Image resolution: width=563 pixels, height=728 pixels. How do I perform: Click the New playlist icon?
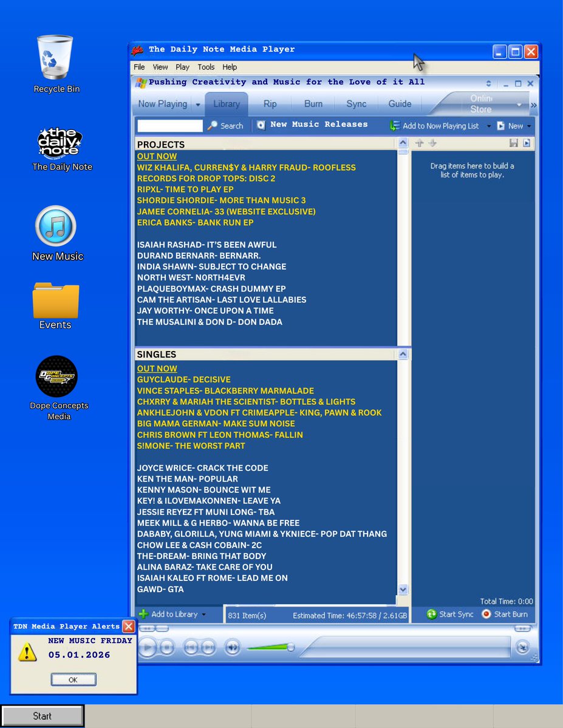(x=501, y=126)
